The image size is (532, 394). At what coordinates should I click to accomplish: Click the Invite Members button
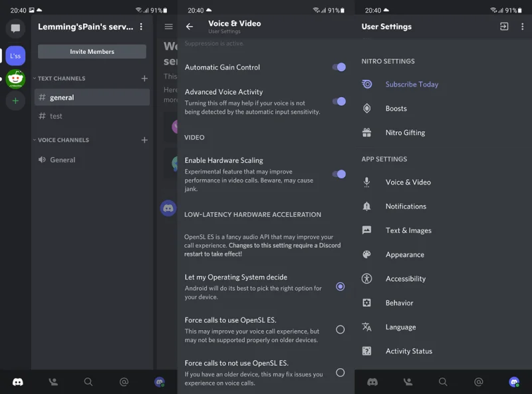point(92,52)
